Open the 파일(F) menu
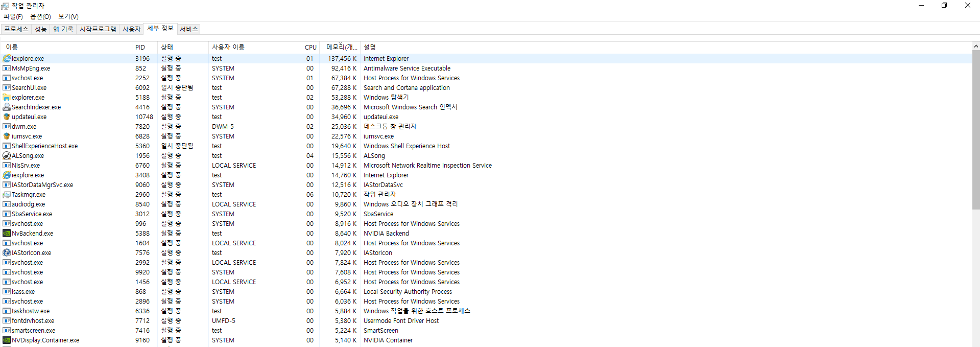 tap(13, 17)
